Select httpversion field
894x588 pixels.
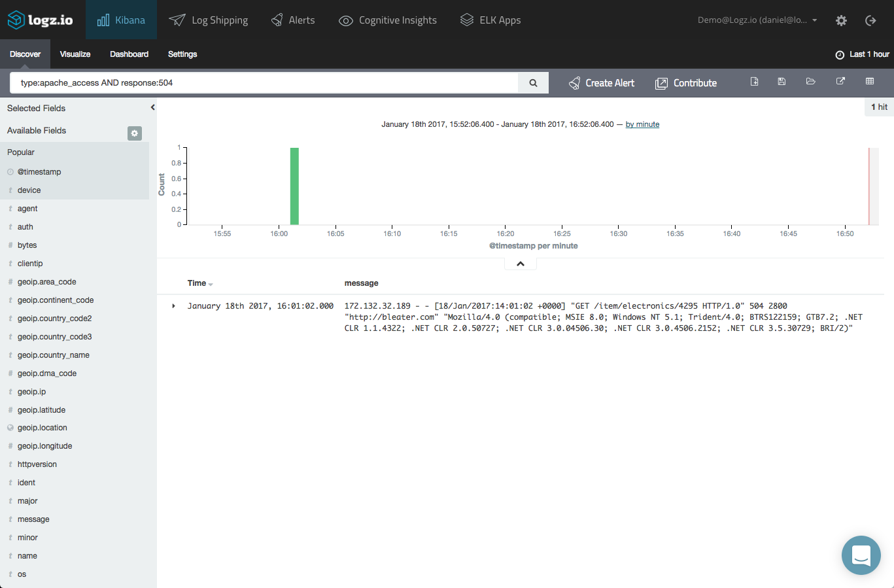coord(37,464)
